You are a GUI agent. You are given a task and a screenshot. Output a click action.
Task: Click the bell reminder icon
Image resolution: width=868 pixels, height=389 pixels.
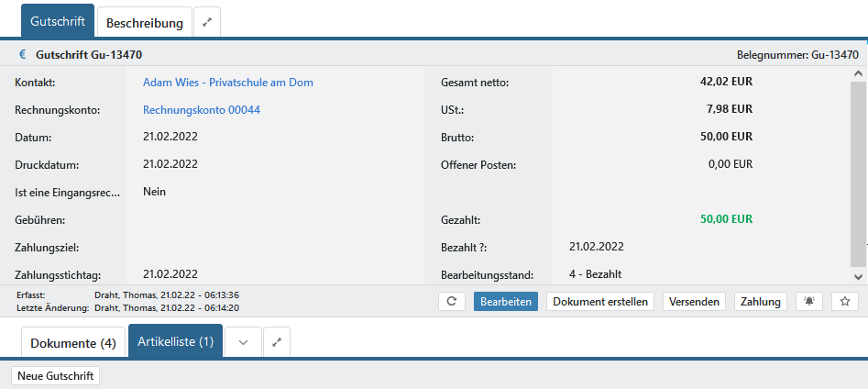pyautogui.click(x=808, y=302)
